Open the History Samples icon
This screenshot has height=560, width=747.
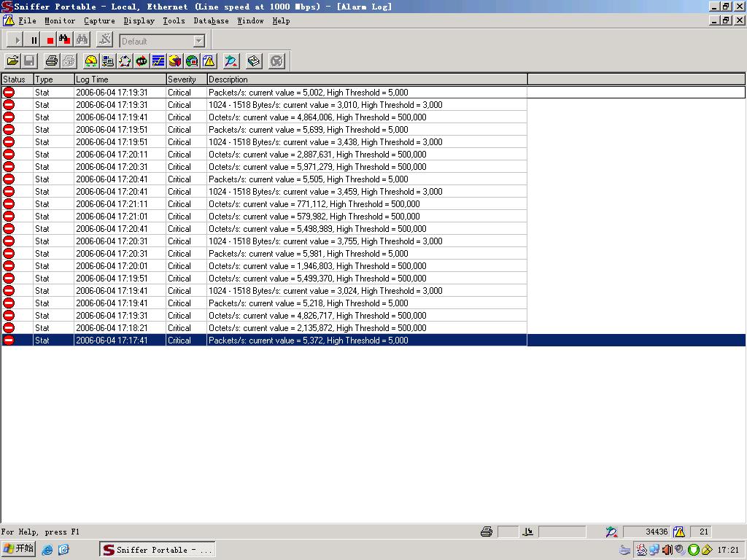coord(158,61)
